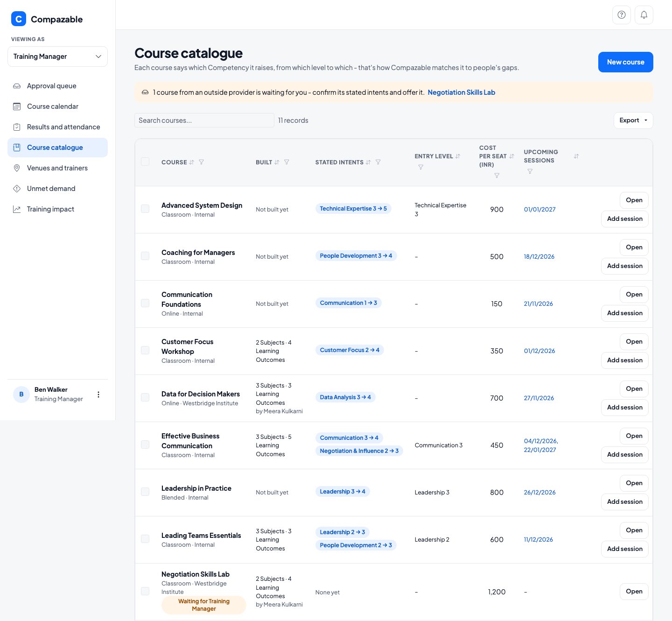The height and width of the screenshot is (621, 672).
Task: Click the 22/01/2027 session link
Action: click(540, 450)
